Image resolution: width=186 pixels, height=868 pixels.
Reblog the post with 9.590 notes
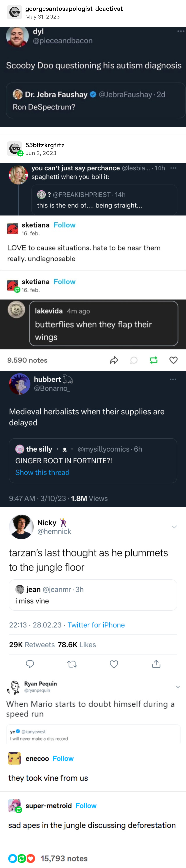(154, 360)
